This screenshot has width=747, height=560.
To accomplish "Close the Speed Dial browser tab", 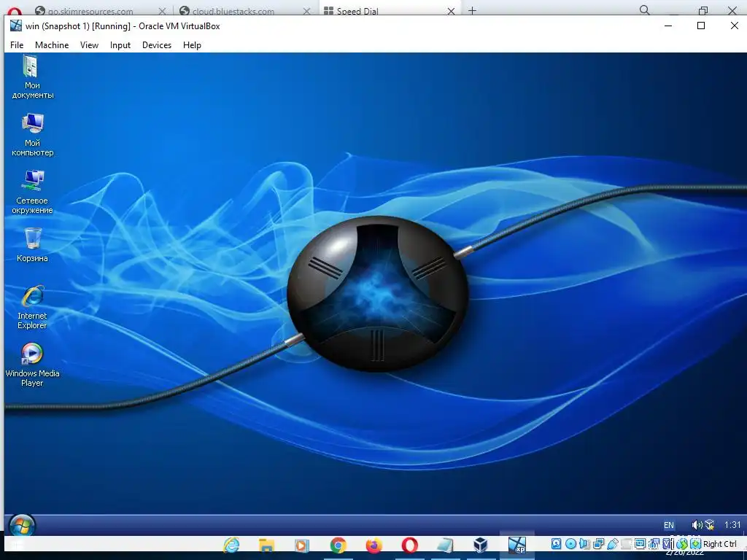I will (x=451, y=10).
